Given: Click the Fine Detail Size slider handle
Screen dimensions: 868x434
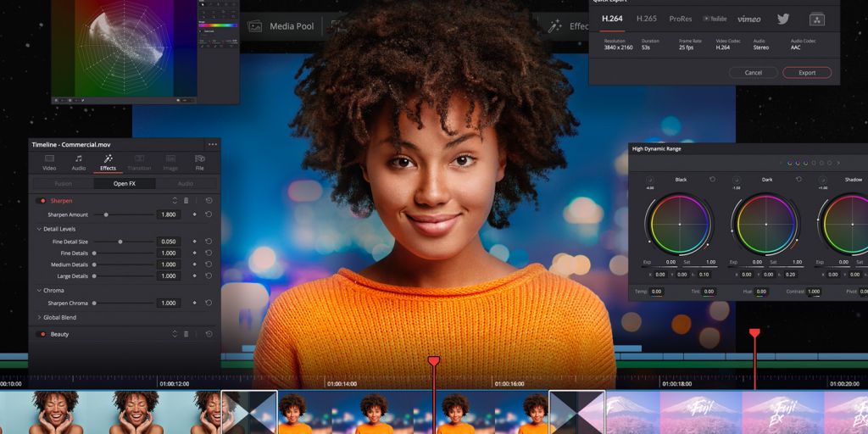Looking at the screenshot, I should click(x=120, y=242).
